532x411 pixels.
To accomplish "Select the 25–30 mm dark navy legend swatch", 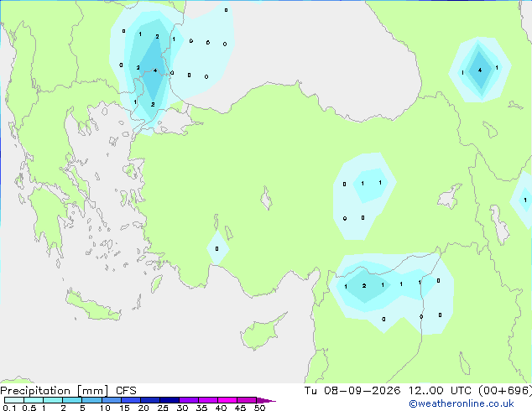I will click(x=170, y=400).
